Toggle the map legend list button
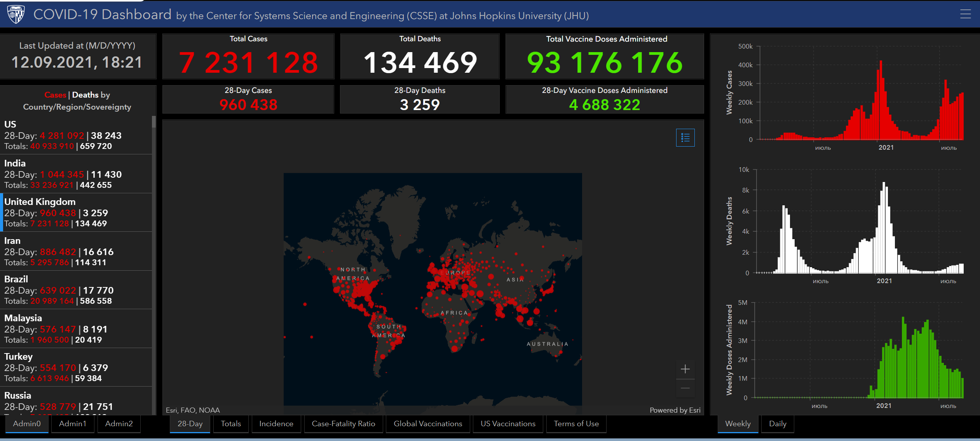The height and width of the screenshot is (441, 980). [x=685, y=138]
